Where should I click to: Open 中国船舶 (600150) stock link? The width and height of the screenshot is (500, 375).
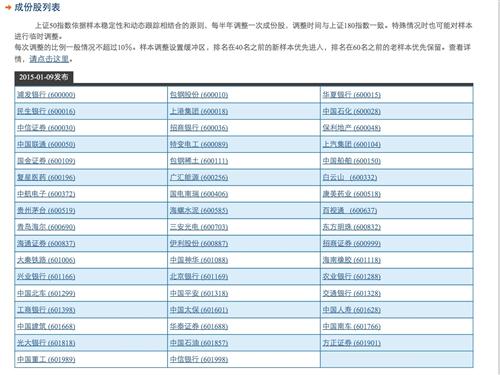tap(351, 161)
